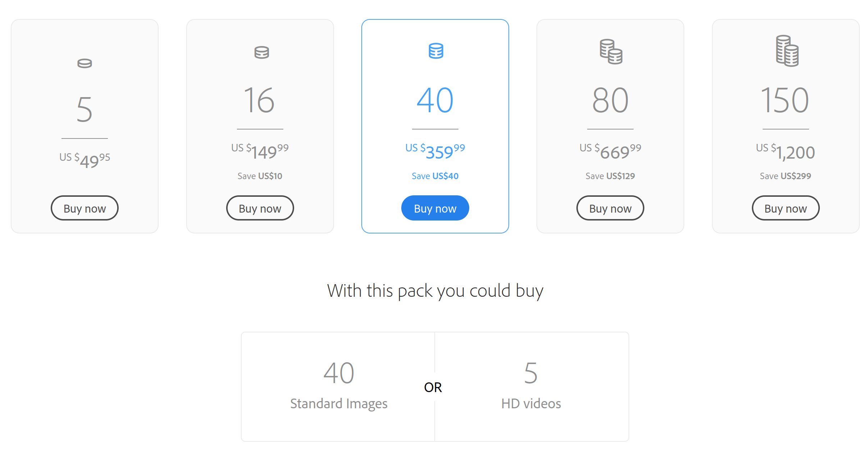Screen dimensions: 868x459
Task: Click the US$359.99 price text
Action: click(x=435, y=150)
